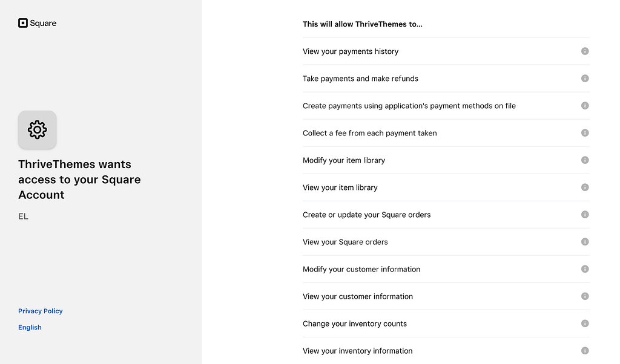Show info for Modify your customer information
Viewport: 620px width, 364px height.
585,269
